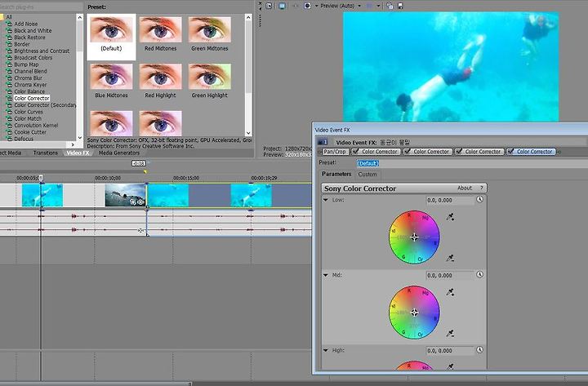This screenshot has width=588, height=386.
Task: Click the plug-in icon beside Chroma Keyer
Action: [9, 85]
